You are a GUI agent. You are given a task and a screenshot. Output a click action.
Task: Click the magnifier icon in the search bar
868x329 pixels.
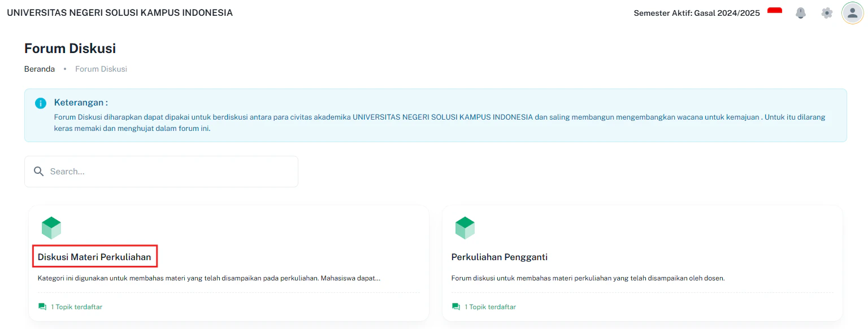[38, 171]
